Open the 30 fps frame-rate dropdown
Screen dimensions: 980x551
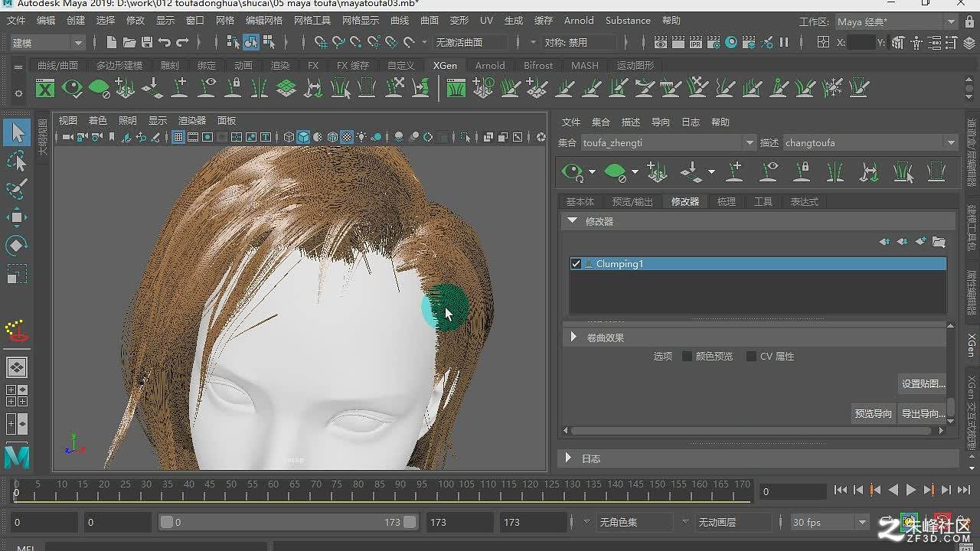(830, 522)
